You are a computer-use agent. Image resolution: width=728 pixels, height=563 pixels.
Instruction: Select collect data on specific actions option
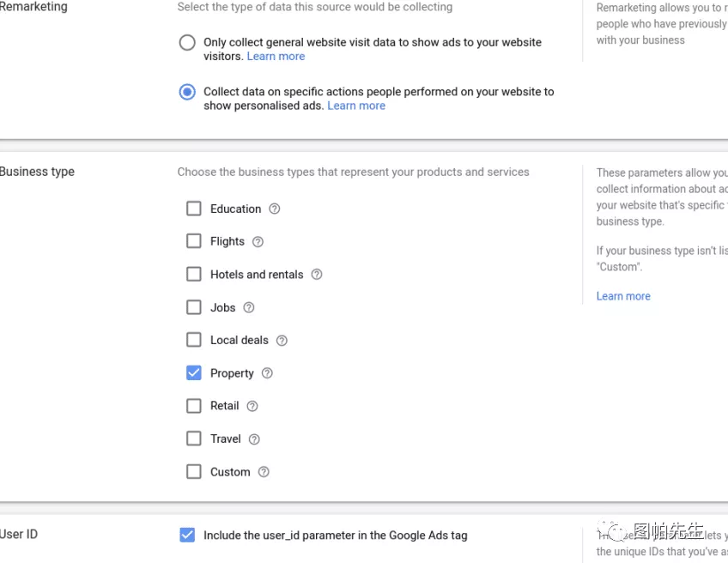pyautogui.click(x=187, y=92)
